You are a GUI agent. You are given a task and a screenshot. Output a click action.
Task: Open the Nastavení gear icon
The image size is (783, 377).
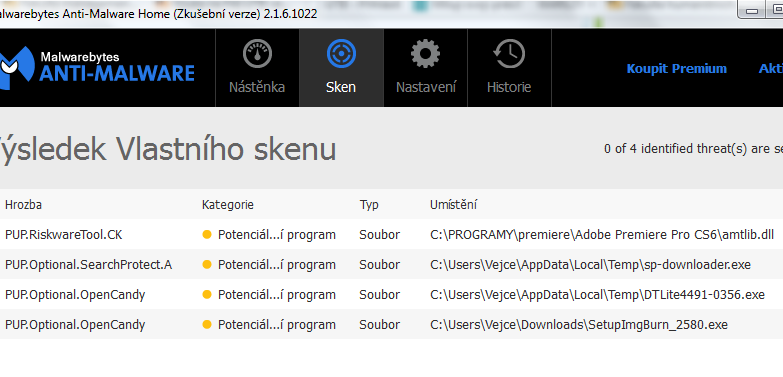pos(425,54)
